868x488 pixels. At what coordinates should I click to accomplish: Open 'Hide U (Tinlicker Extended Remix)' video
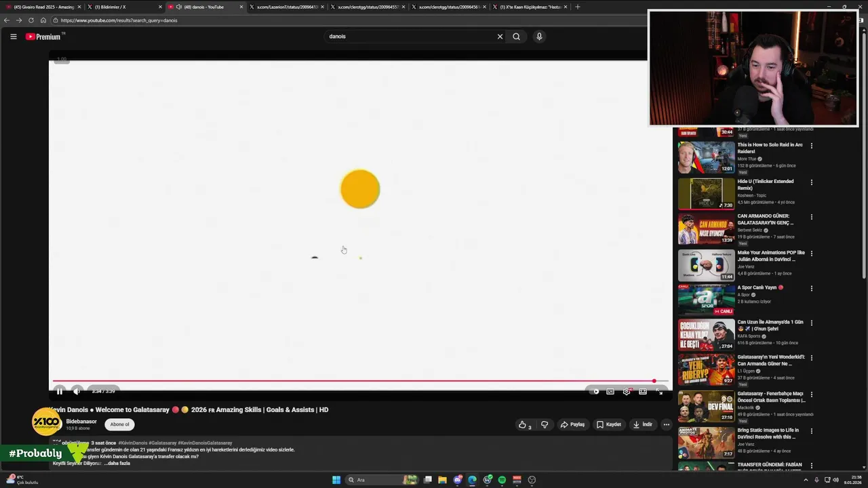coord(706,194)
